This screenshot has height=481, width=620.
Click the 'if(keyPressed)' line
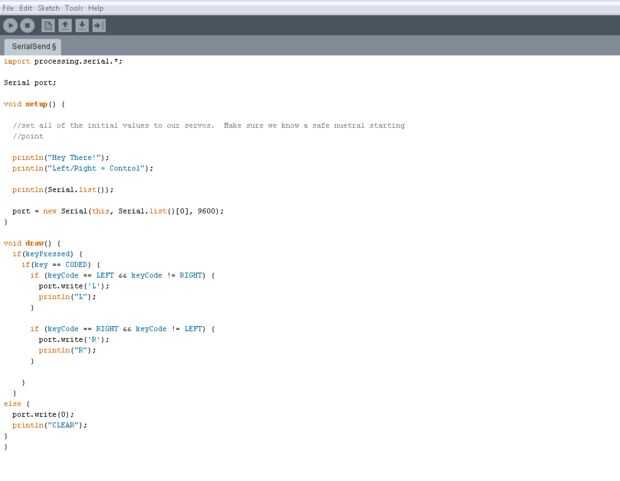point(47,254)
